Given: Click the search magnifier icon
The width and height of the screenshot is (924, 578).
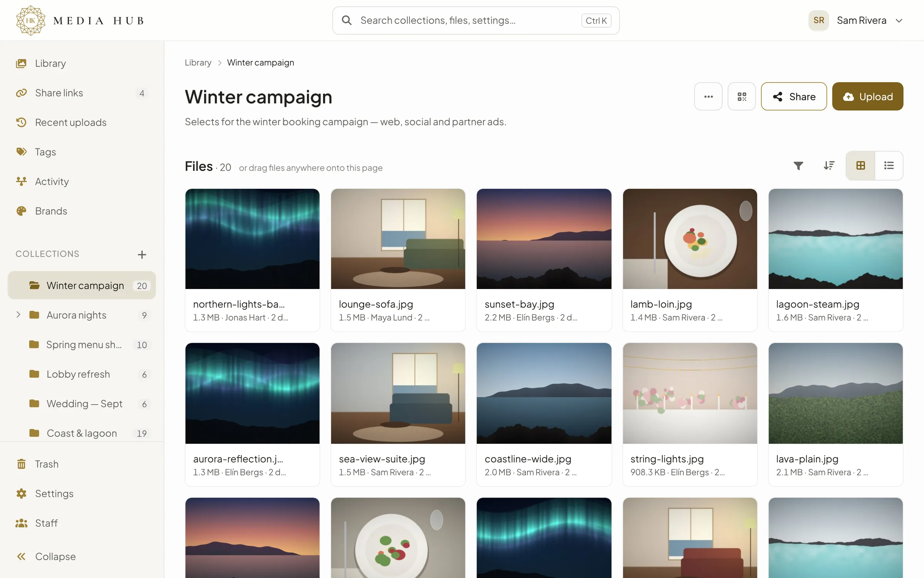Looking at the screenshot, I should point(346,20).
